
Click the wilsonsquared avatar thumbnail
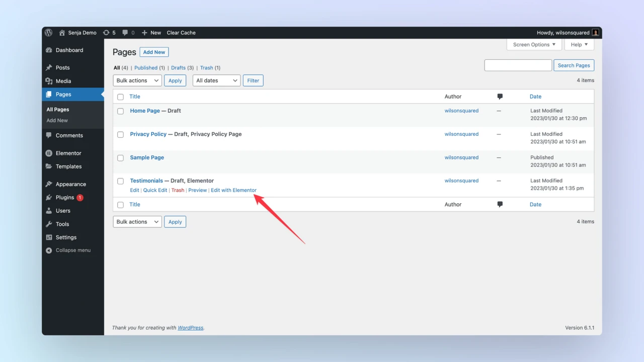596,33
